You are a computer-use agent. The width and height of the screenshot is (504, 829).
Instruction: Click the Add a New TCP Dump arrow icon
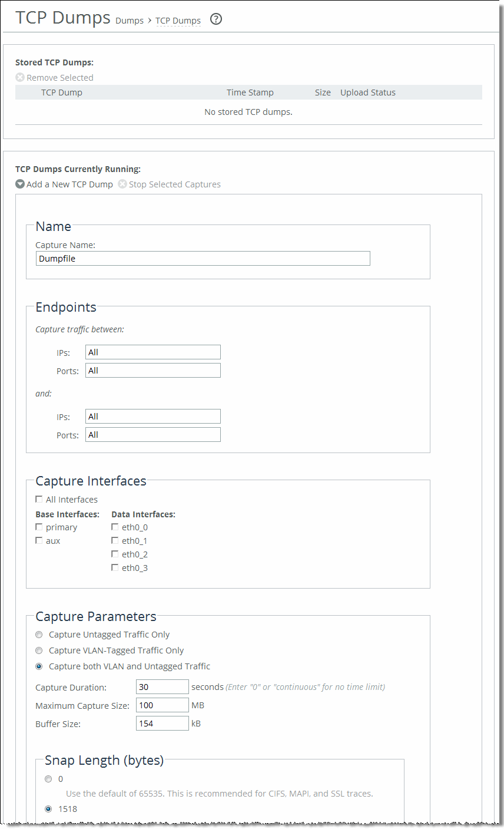click(x=19, y=184)
